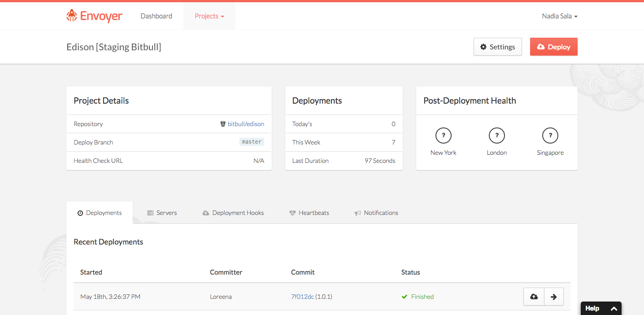Click the Started column header
Screen dimensions: 644x315
tap(91, 272)
